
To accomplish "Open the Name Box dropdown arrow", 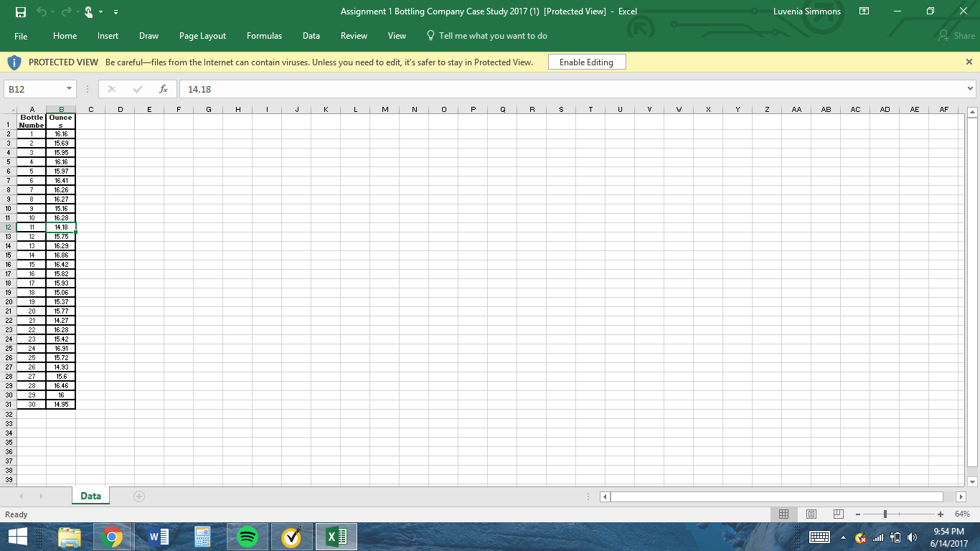I will pyautogui.click(x=69, y=89).
